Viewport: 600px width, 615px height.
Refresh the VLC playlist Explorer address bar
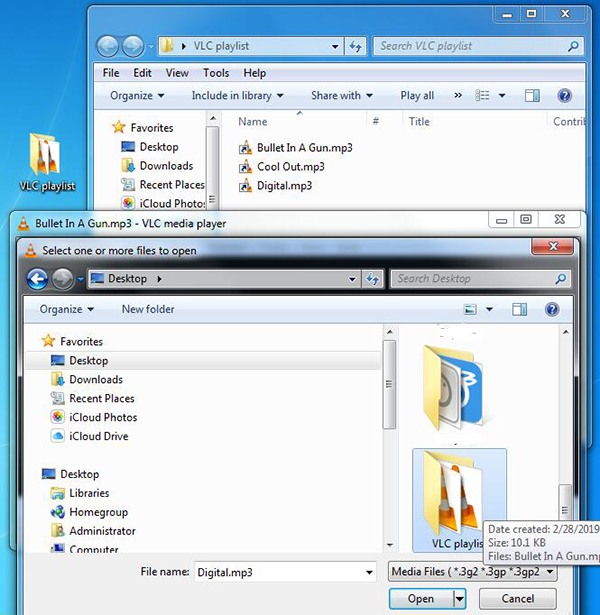[356, 46]
